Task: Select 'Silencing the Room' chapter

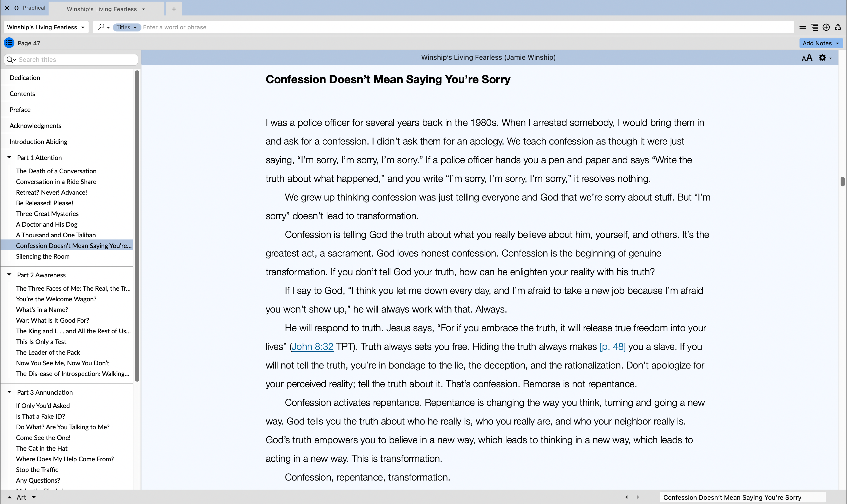Action: coord(42,257)
